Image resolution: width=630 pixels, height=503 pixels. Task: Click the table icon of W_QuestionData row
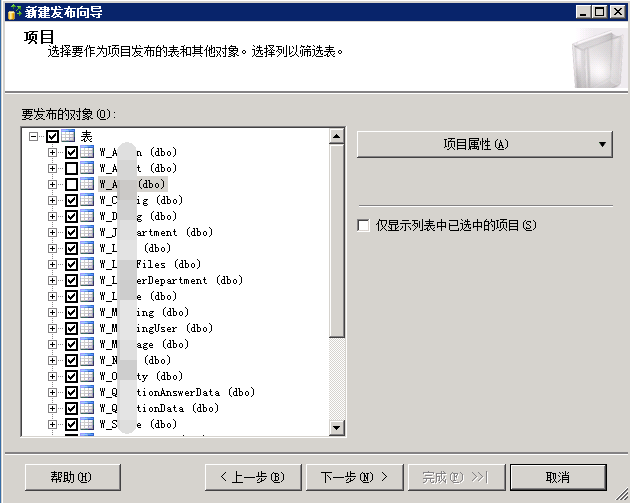(x=86, y=408)
